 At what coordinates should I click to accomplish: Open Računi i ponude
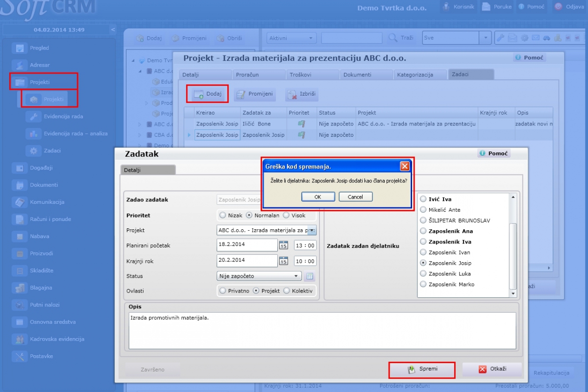[x=43, y=219]
